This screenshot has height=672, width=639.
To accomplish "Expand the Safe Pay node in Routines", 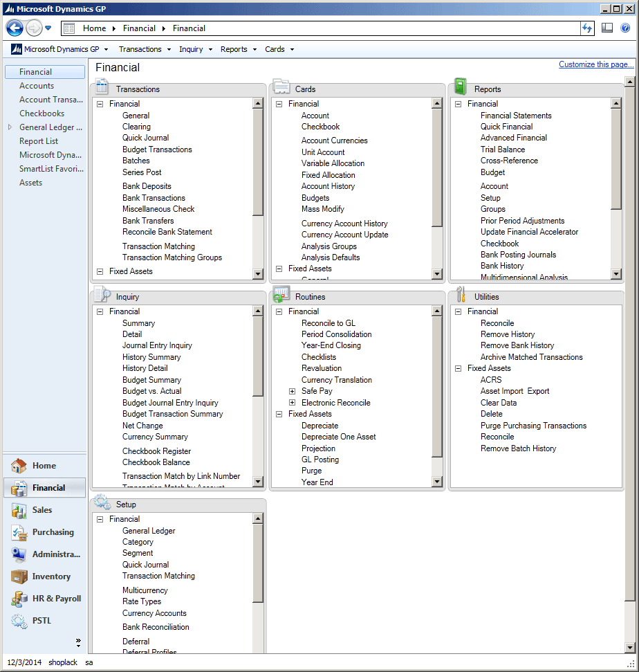I will (292, 391).
